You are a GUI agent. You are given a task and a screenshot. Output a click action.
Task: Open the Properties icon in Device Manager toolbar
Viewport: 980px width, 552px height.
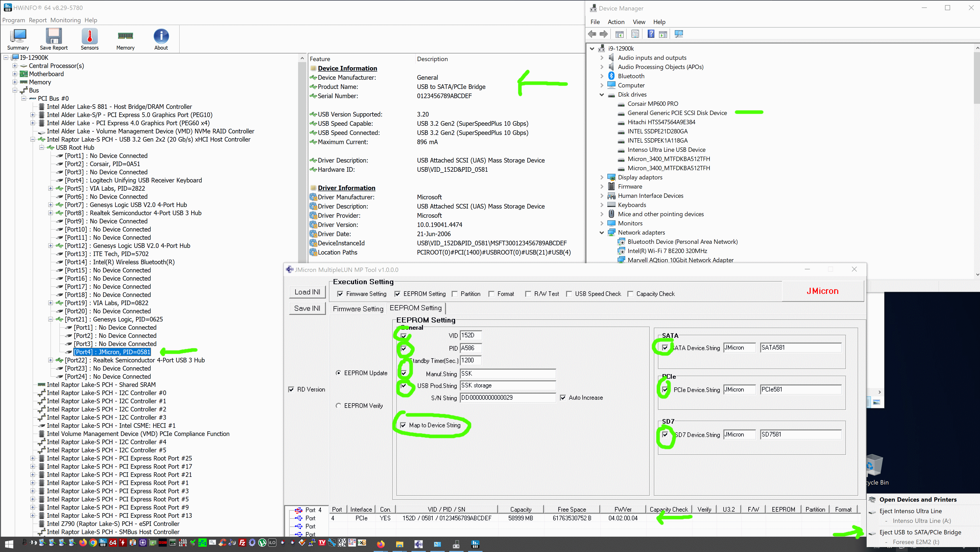click(x=635, y=34)
